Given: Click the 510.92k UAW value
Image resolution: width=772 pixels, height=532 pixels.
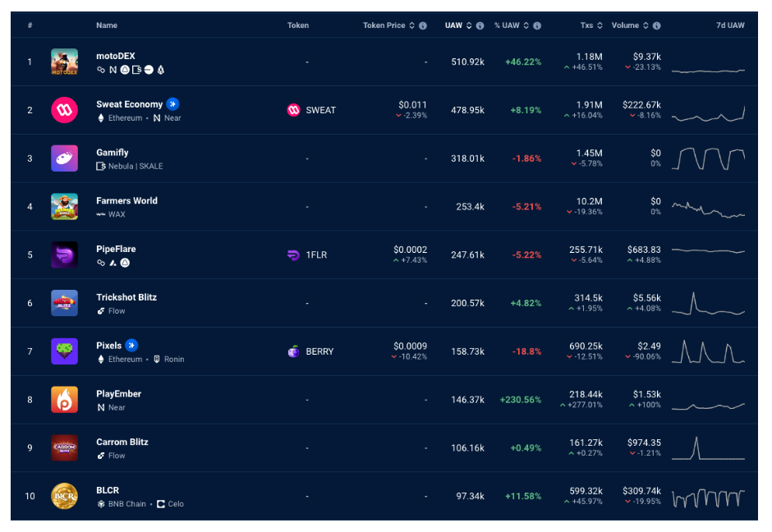Looking at the screenshot, I should pyautogui.click(x=468, y=62).
